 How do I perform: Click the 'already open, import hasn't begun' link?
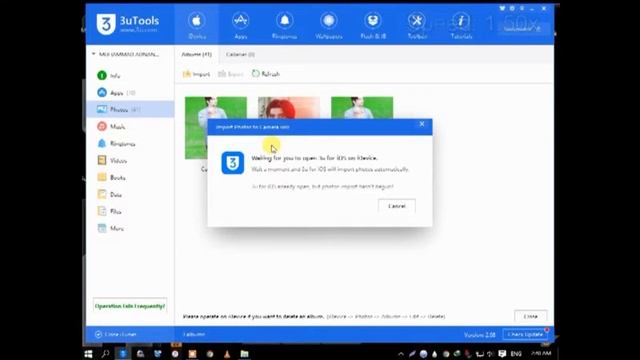[x=322, y=187]
